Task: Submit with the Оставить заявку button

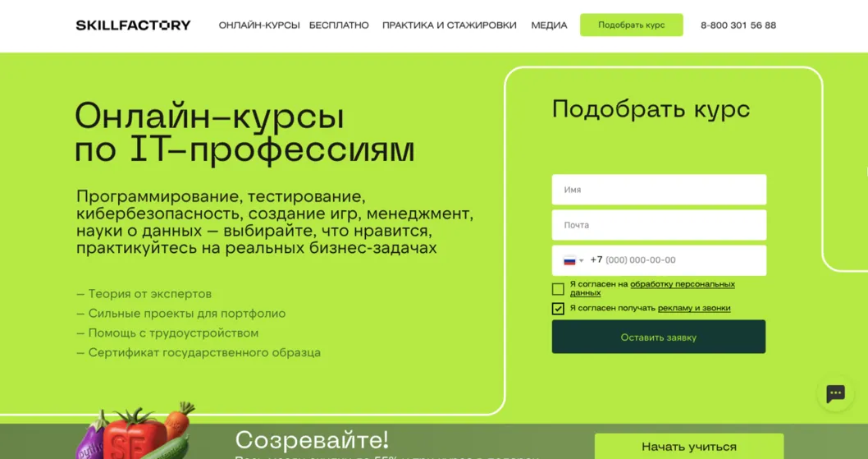Action: tap(658, 337)
